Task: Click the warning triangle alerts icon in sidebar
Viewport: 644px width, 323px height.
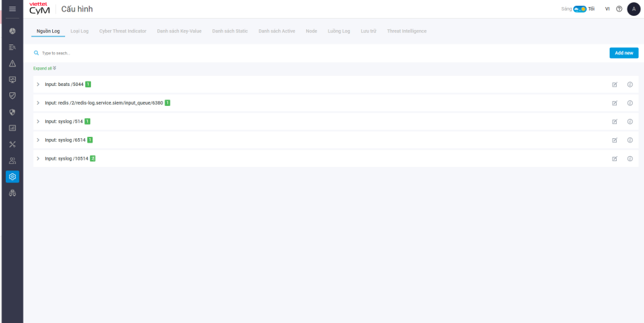Action: [12, 63]
